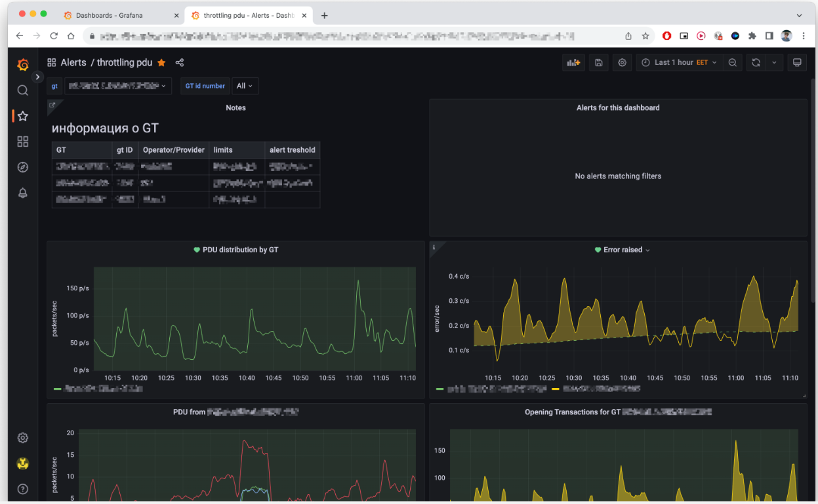Open Grafana home logo

[23, 64]
